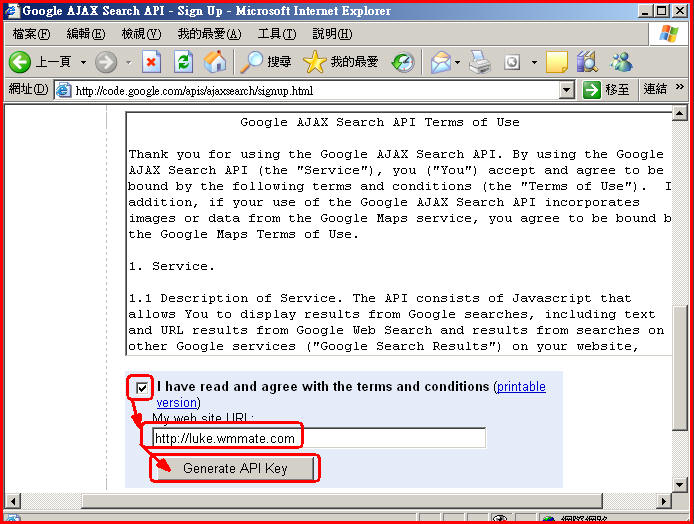Open the printable version link
The height and width of the screenshot is (524, 694).
[x=520, y=387]
